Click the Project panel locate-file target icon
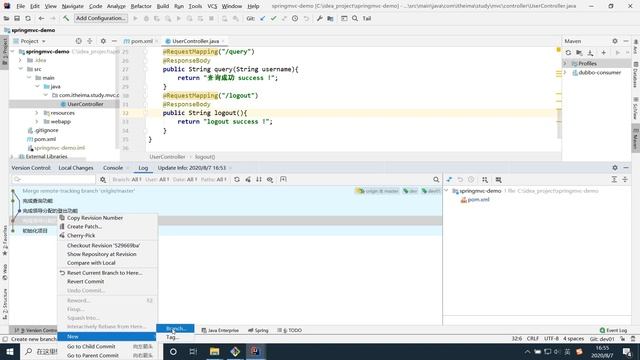640x360 pixels. [x=78, y=41]
